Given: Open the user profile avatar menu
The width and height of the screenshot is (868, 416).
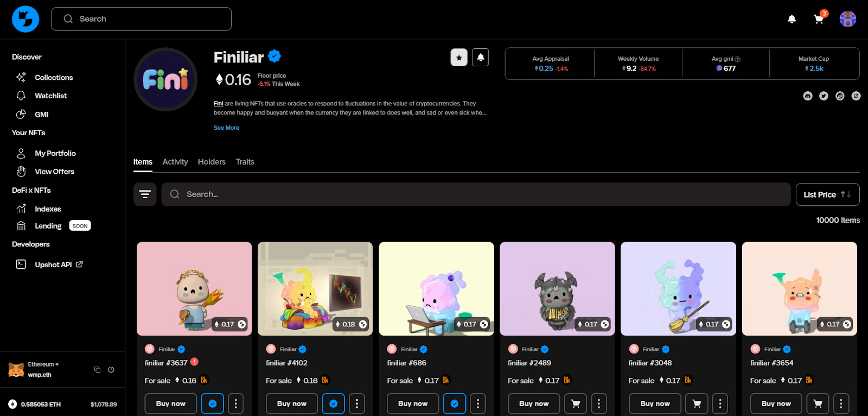Looking at the screenshot, I should coord(847,19).
